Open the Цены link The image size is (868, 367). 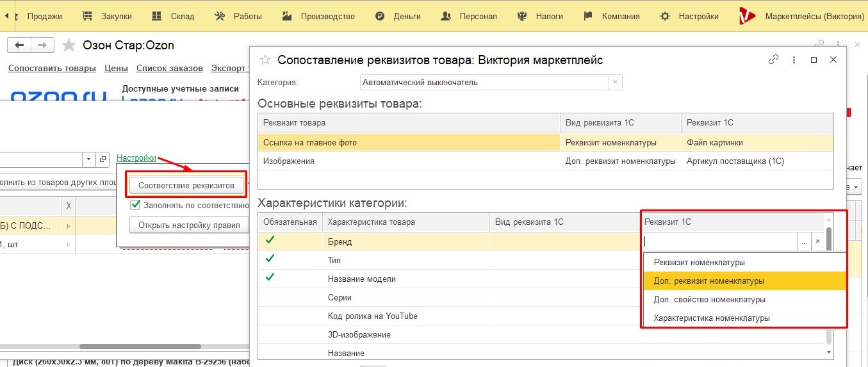click(x=117, y=68)
